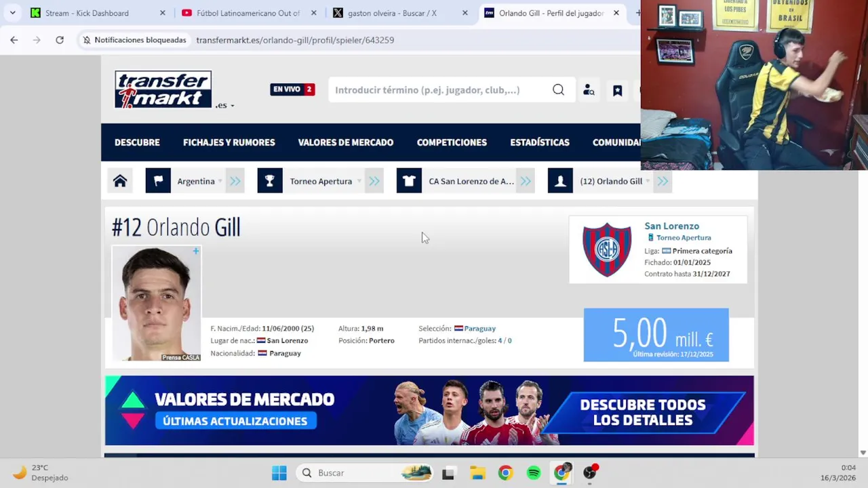Click the search magnifier icon

click(558, 90)
